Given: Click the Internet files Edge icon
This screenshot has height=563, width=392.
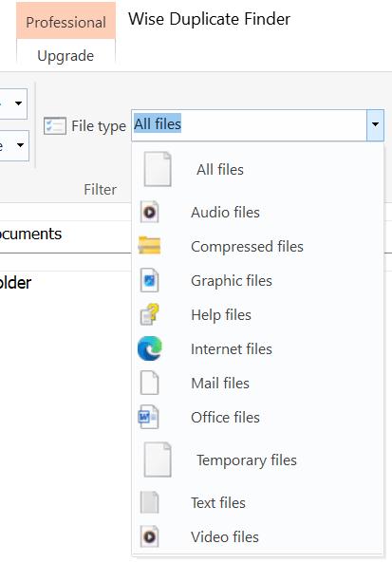Looking at the screenshot, I should pyautogui.click(x=150, y=348).
